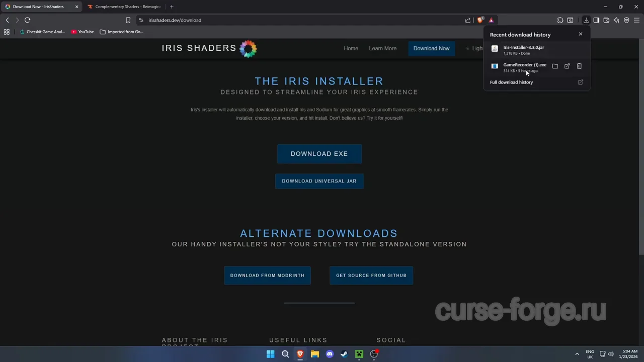Click DOWNLOAD FROM MODRINTH button
This screenshot has height=362, width=644.
pos(267,276)
